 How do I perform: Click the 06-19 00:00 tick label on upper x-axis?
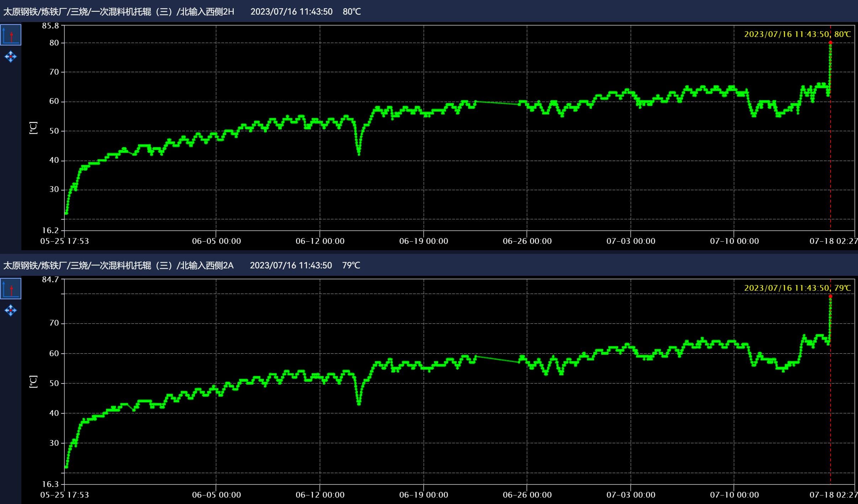[x=423, y=241]
